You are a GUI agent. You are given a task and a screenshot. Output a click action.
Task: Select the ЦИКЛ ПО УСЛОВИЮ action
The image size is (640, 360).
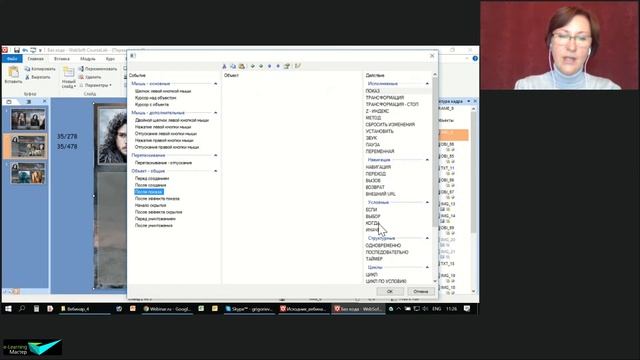point(386,281)
